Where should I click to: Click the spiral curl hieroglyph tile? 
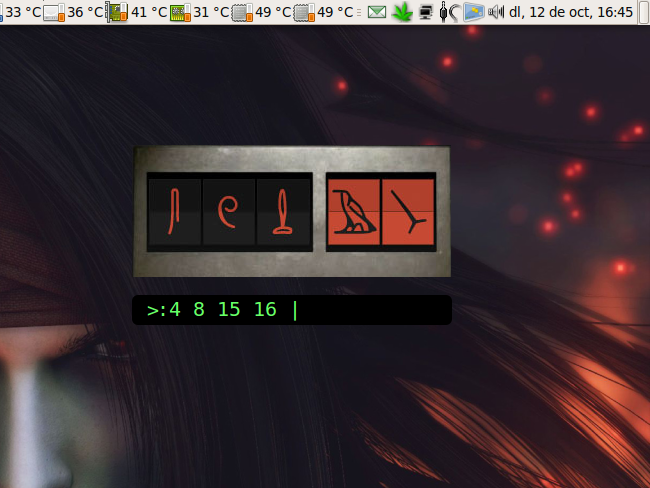click(x=229, y=212)
